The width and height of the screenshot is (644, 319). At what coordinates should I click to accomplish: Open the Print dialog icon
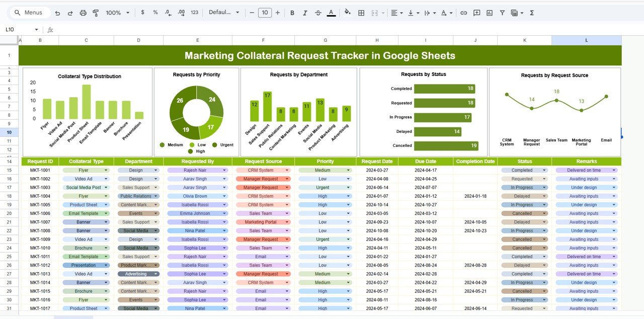83,13
